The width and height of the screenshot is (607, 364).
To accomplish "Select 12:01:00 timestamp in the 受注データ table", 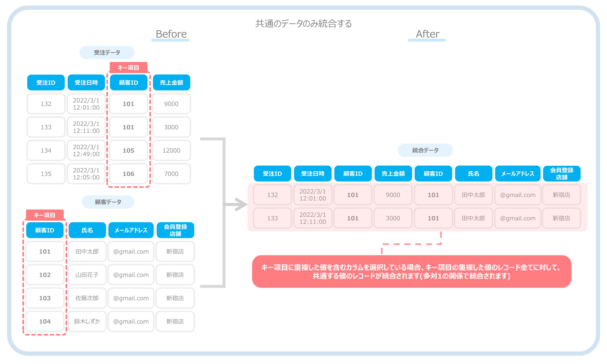I will click(86, 104).
